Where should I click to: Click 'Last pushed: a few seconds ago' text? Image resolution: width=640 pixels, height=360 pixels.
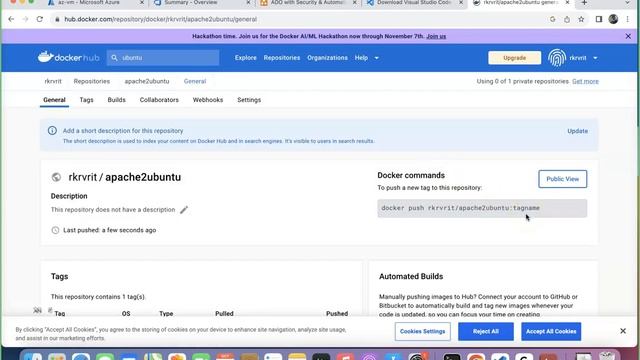point(109,230)
